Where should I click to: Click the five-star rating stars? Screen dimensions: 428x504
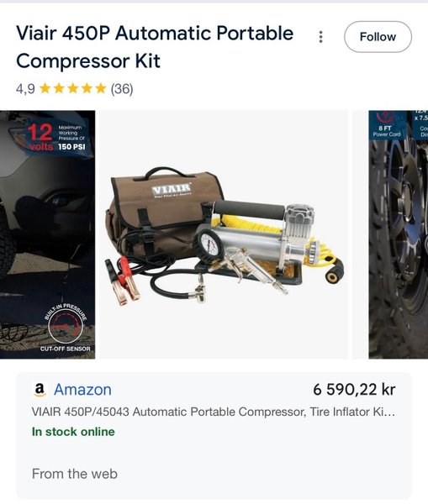[72, 88]
